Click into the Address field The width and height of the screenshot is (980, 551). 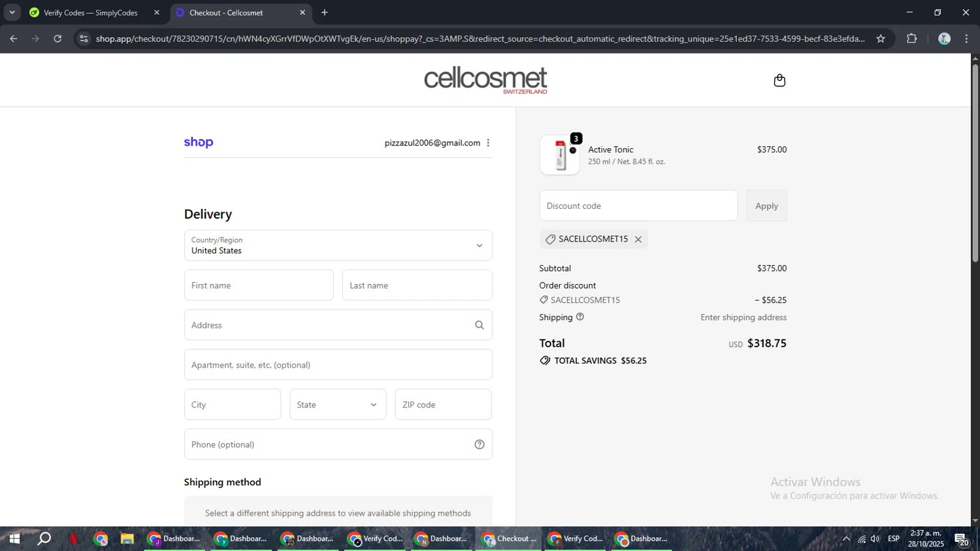pyautogui.click(x=338, y=325)
